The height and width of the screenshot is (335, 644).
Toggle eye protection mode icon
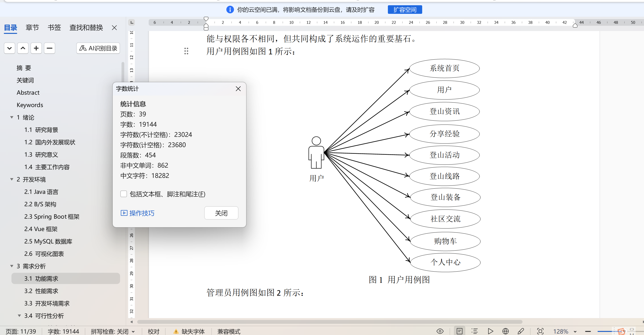(440, 331)
